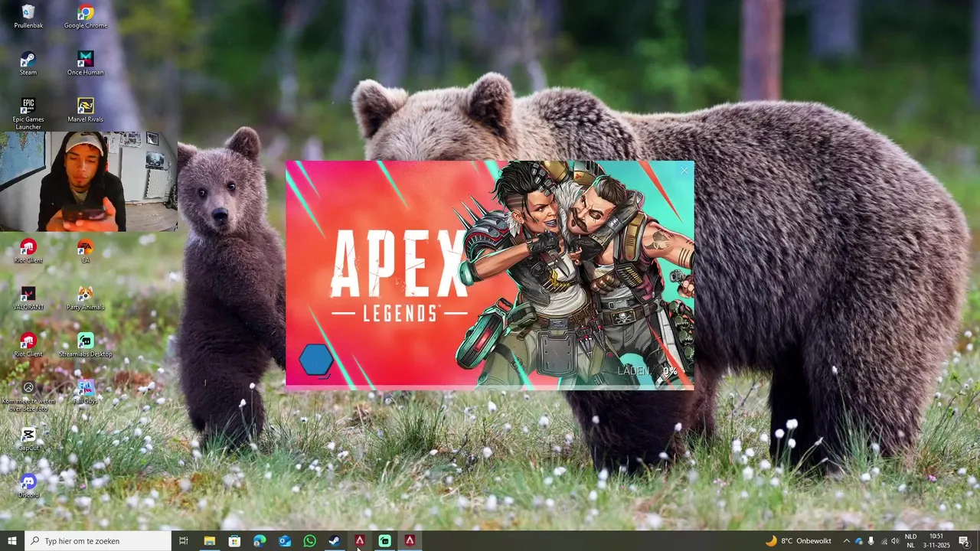The image size is (980, 551).
Task: Open the weather widget showing 8°C Onbewolkt
Action: 798,541
